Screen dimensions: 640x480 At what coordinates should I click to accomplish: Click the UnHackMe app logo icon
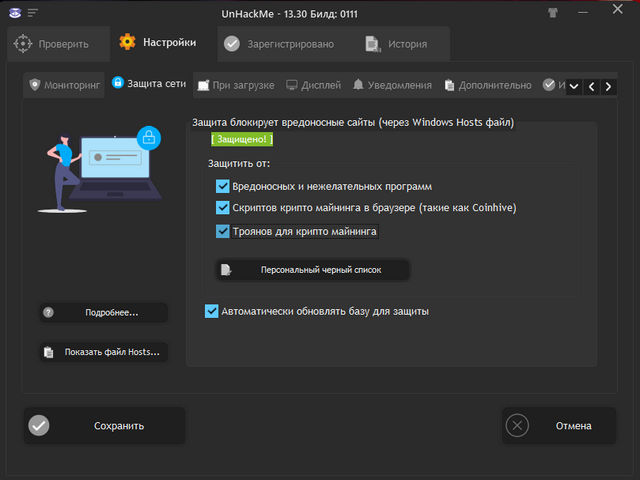tap(13, 13)
